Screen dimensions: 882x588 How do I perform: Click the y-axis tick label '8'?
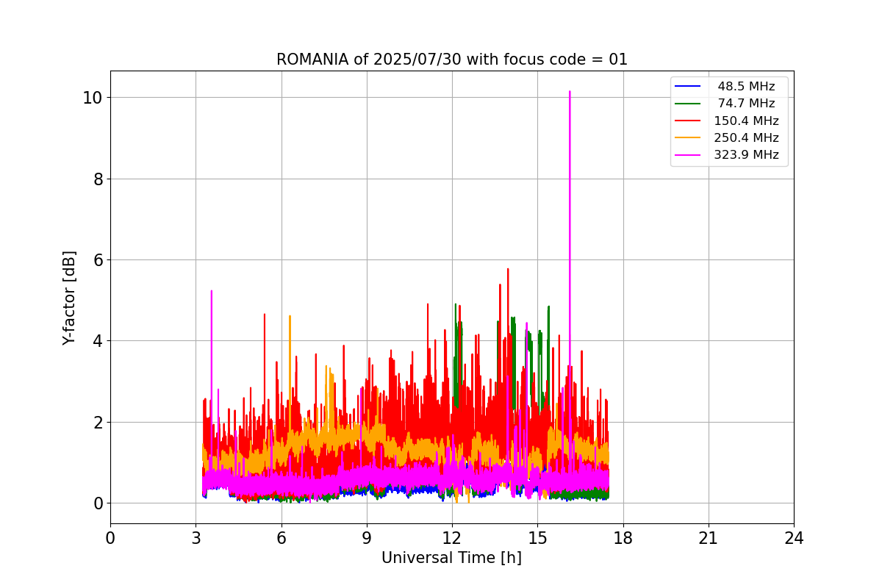point(98,179)
